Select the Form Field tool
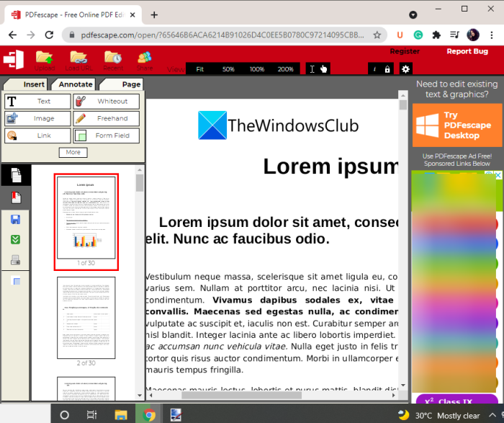 click(x=107, y=135)
